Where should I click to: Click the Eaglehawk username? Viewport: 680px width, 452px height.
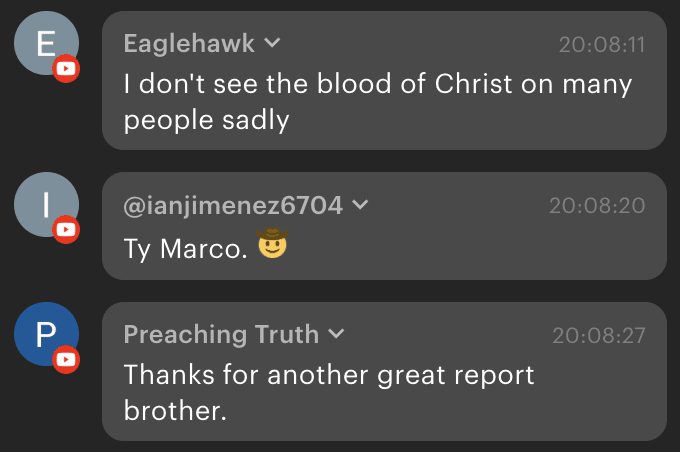[190, 44]
